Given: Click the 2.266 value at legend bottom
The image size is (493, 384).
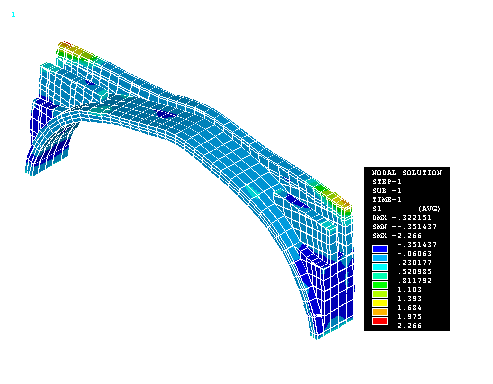Looking at the screenshot, I should 409,326.
